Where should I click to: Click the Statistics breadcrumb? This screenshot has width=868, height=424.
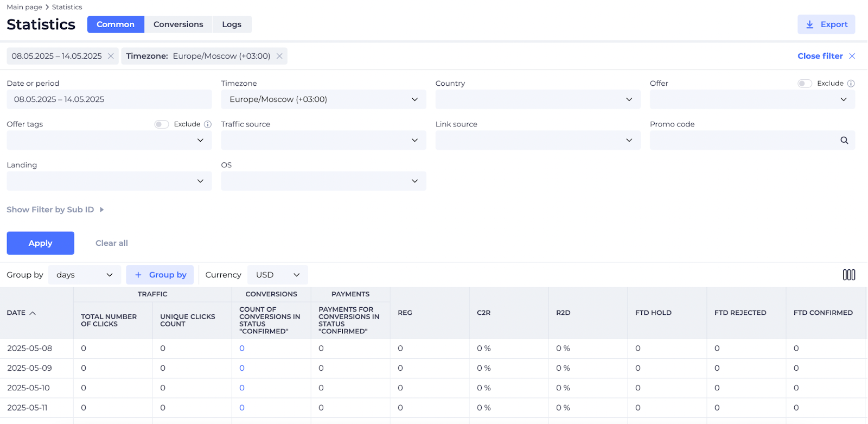[67, 7]
